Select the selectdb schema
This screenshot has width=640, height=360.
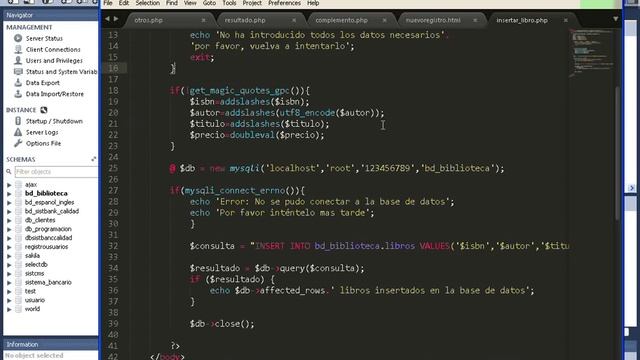pyautogui.click(x=36, y=264)
